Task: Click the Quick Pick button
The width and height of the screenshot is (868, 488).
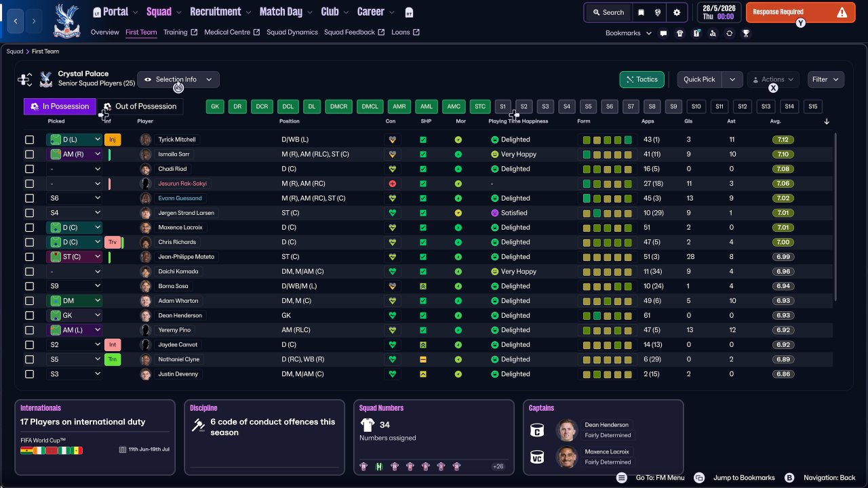Action: point(700,79)
